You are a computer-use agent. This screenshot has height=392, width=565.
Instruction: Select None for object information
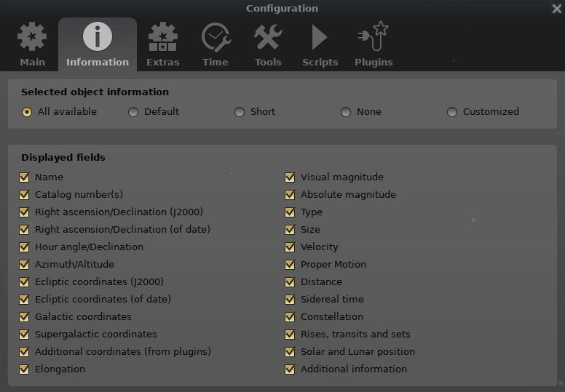[346, 112]
